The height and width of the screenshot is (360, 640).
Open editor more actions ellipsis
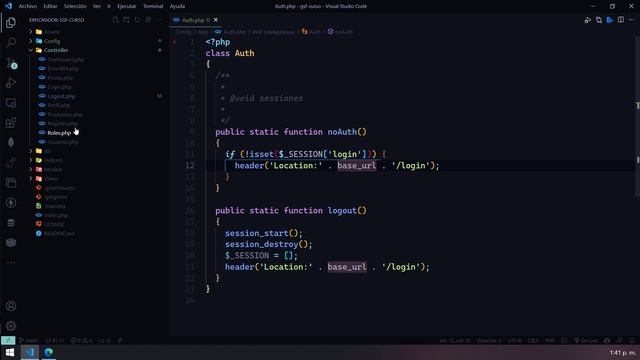point(631,20)
